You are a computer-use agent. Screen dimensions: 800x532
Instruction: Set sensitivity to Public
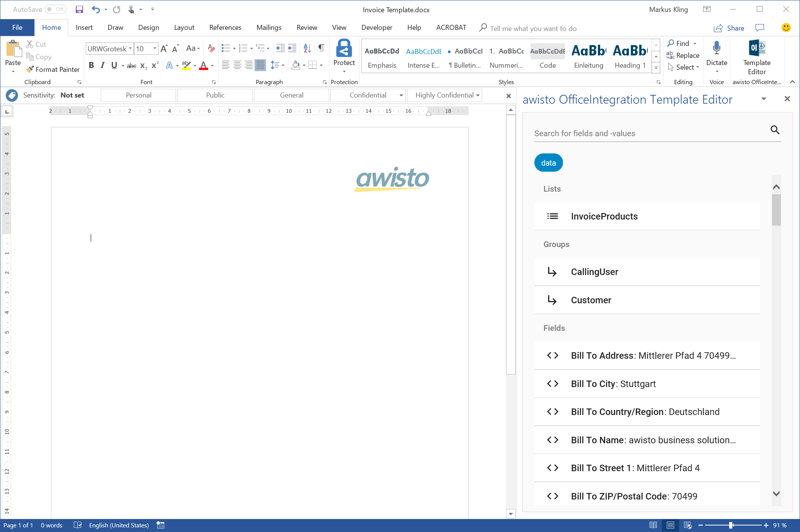click(215, 95)
